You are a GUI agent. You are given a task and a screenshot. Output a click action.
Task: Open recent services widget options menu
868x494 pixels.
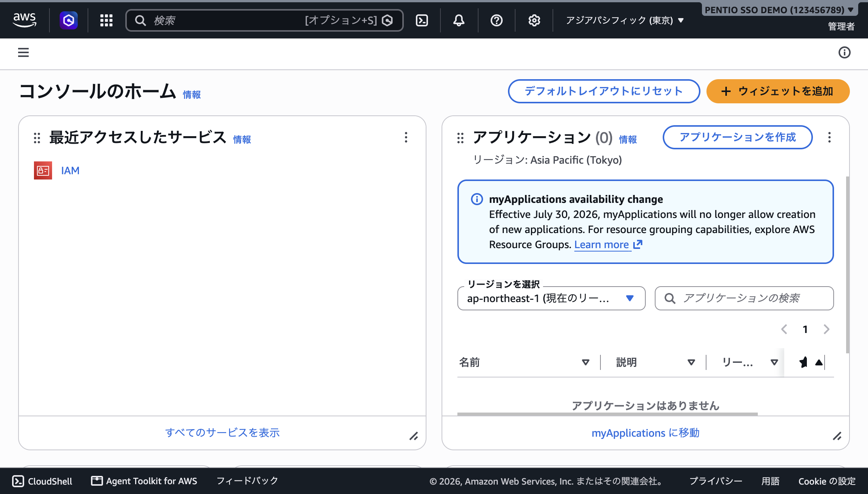(406, 137)
